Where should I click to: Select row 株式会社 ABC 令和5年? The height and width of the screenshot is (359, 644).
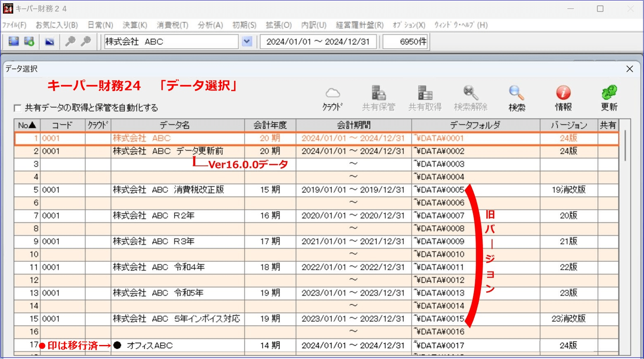coord(317,293)
